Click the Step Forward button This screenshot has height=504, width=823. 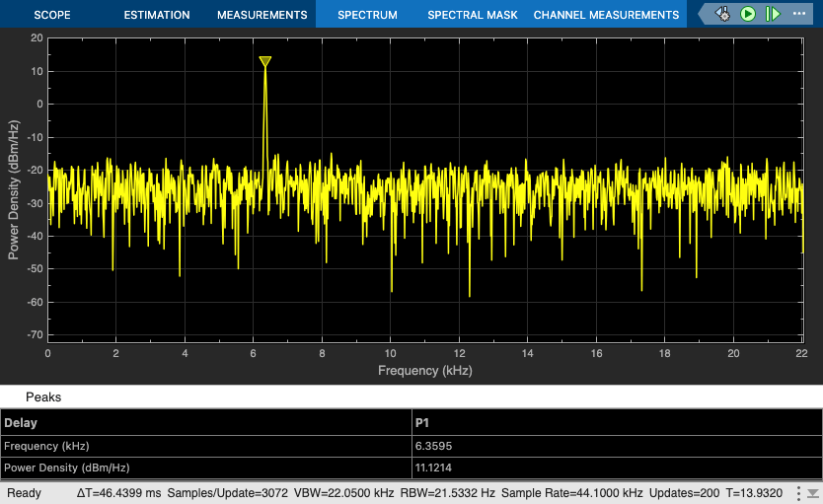tap(772, 14)
